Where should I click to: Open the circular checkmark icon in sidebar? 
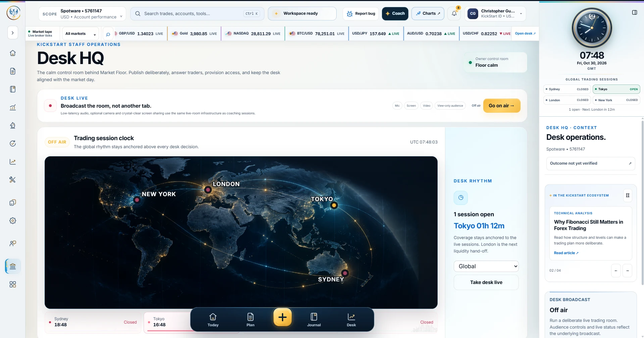(x=13, y=144)
